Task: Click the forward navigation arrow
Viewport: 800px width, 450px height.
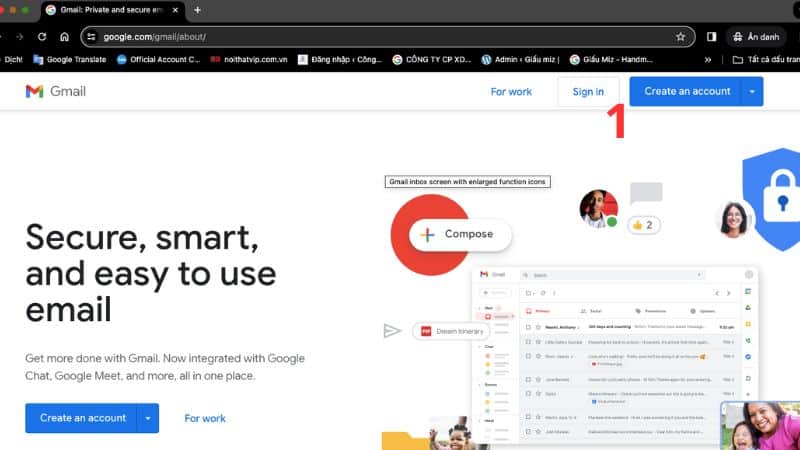Action: point(19,37)
